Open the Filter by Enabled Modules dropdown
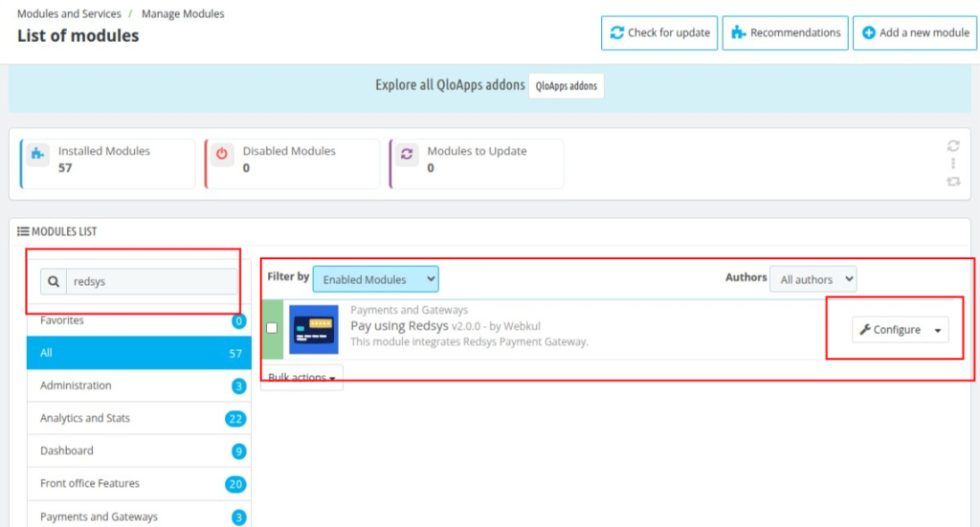 coord(375,279)
